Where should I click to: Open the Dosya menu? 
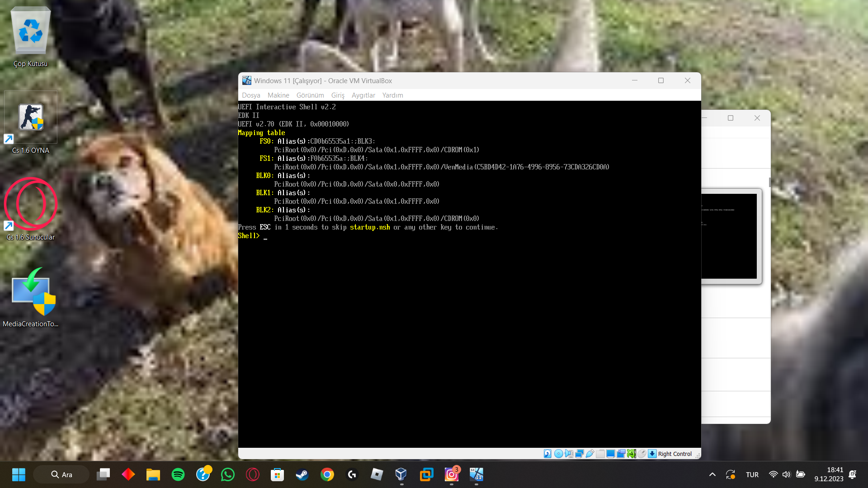tap(251, 95)
